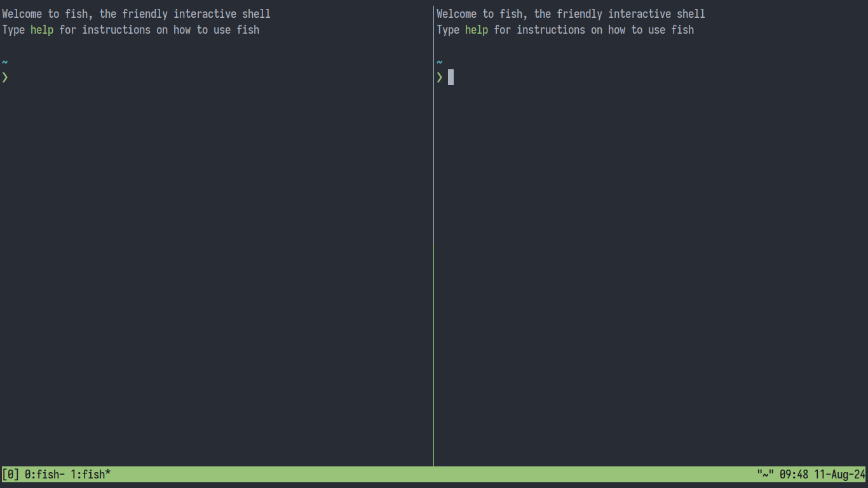Click the "~" pane title in status bar
Viewport: 868px width, 488px height.
pyautogui.click(x=765, y=474)
